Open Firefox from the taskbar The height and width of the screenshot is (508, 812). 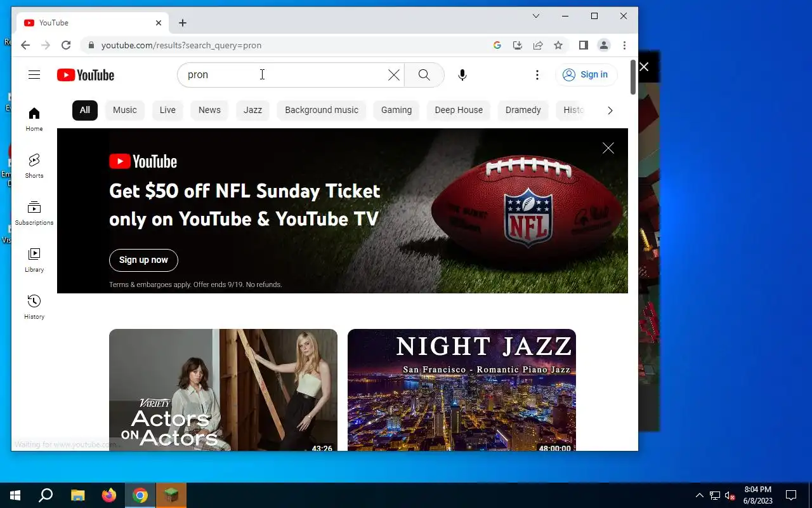point(109,495)
